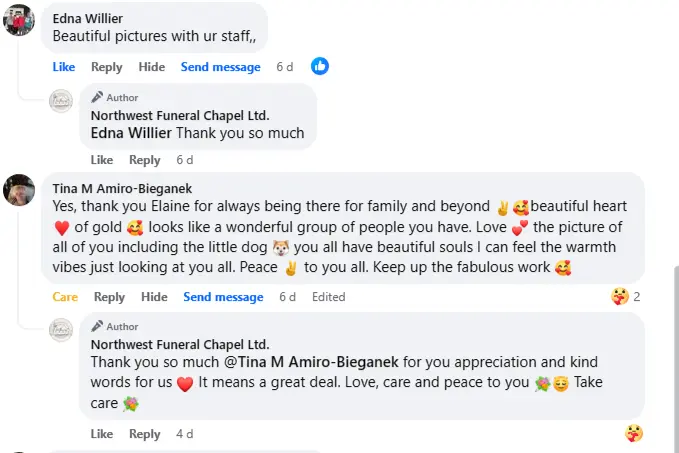Click the Author pen badge on the first reply
The height and width of the screenshot is (453, 679).
coord(97,98)
